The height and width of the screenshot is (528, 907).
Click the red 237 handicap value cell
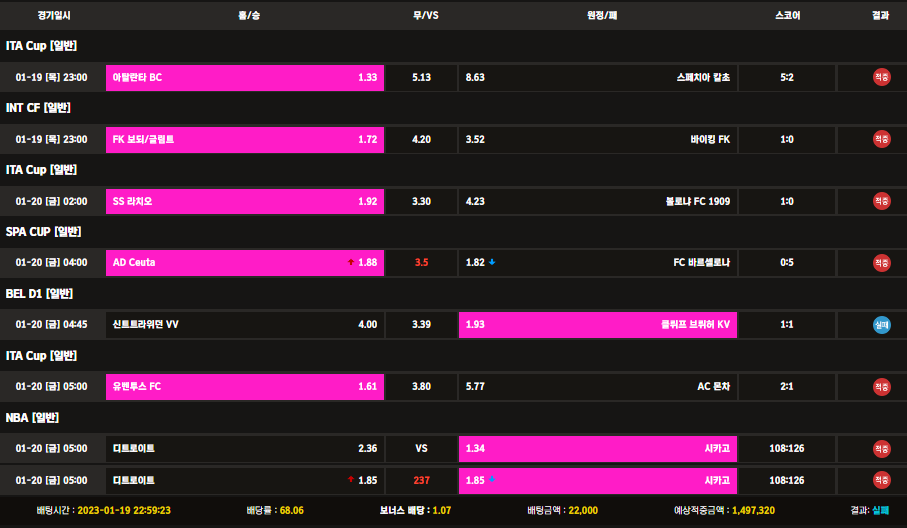[x=421, y=480]
